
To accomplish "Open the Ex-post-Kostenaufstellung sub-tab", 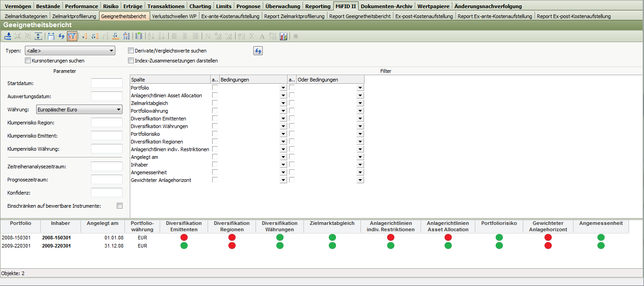I will 424,16.
